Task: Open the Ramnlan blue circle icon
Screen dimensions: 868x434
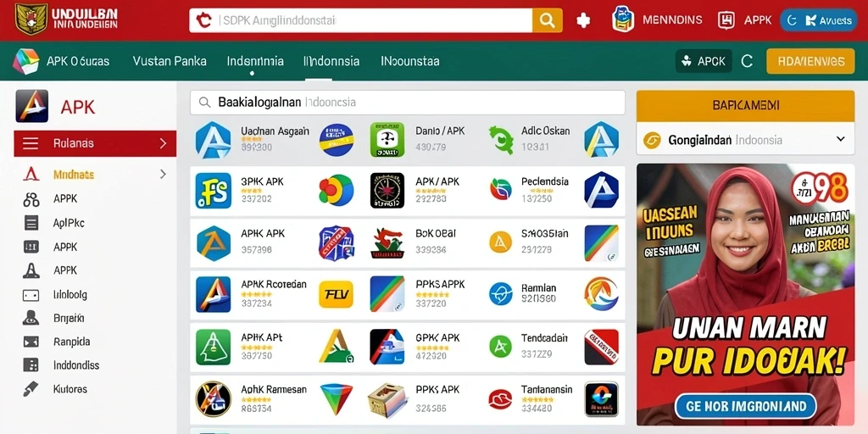Action: (500, 294)
